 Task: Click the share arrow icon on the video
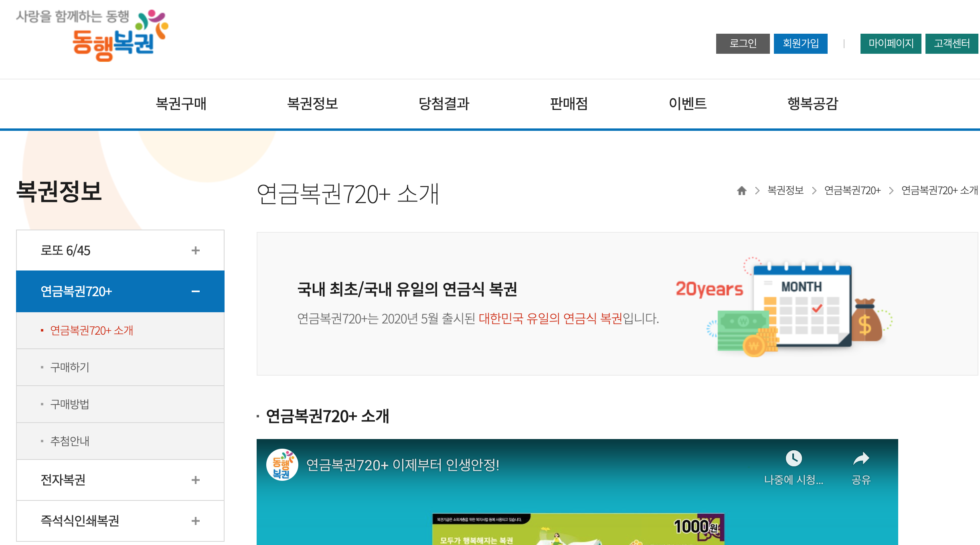click(x=861, y=459)
